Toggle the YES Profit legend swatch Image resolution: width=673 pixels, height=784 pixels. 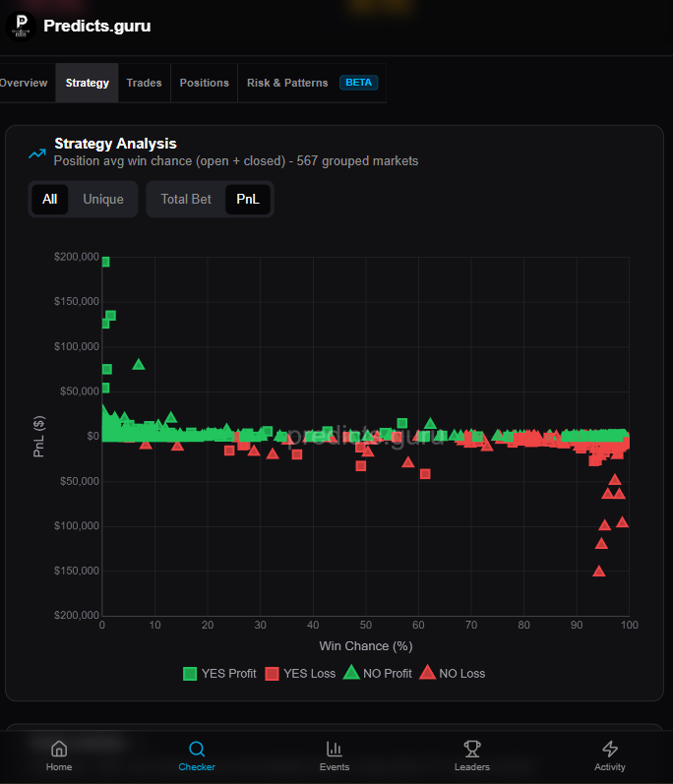click(190, 674)
